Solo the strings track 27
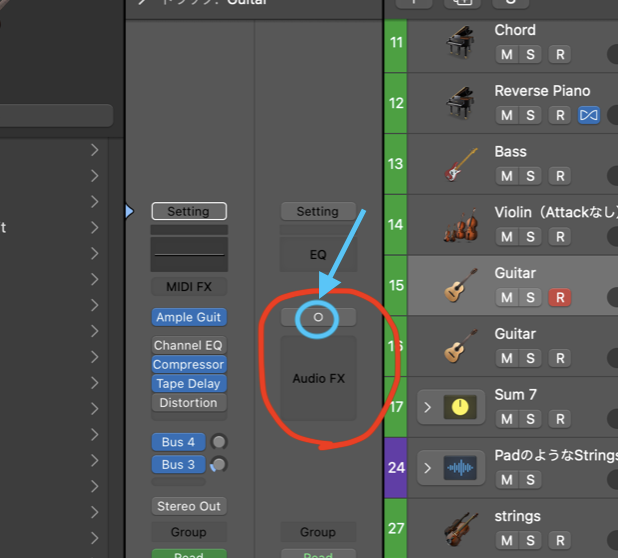The width and height of the screenshot is (618, 558). tap(530, 541)
